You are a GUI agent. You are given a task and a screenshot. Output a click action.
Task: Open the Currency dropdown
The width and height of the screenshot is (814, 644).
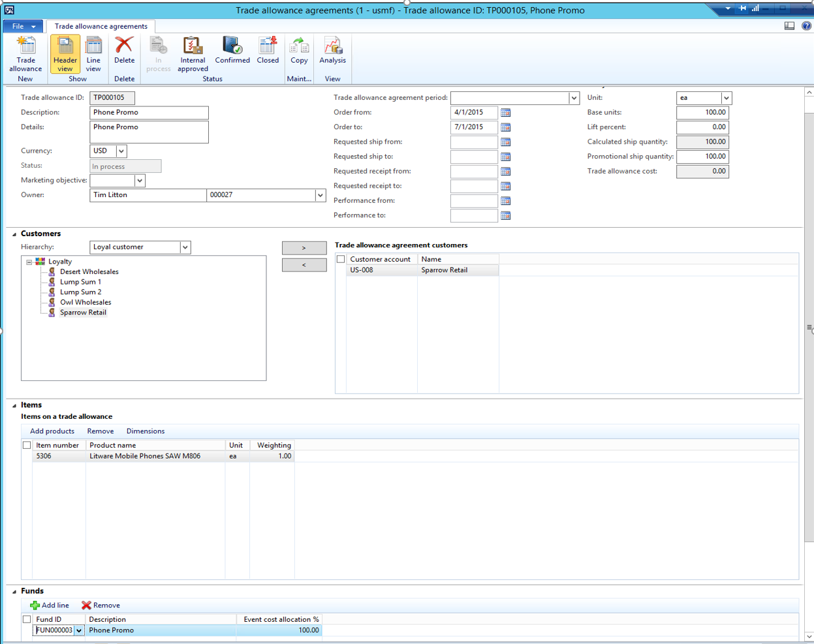(121, 151)
